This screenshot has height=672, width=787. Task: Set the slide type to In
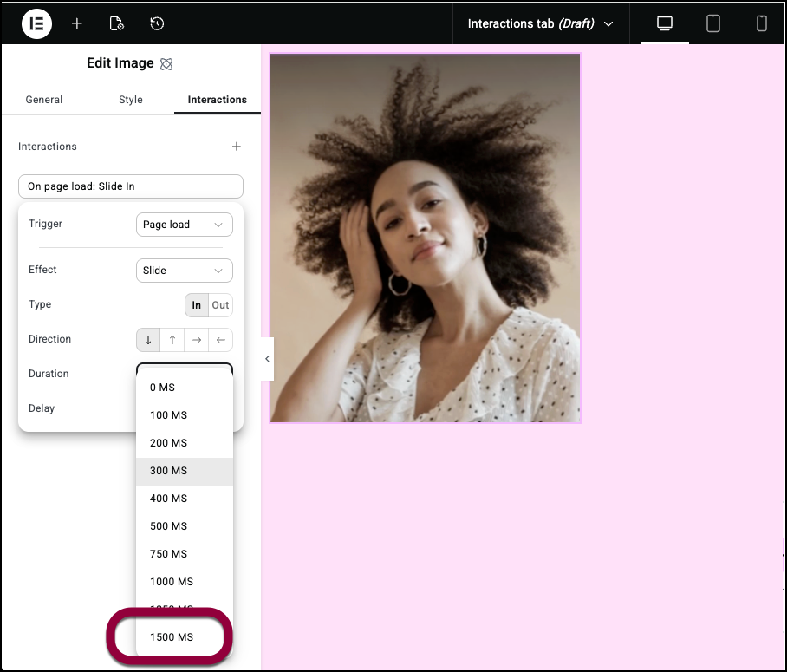coord(197,305)
